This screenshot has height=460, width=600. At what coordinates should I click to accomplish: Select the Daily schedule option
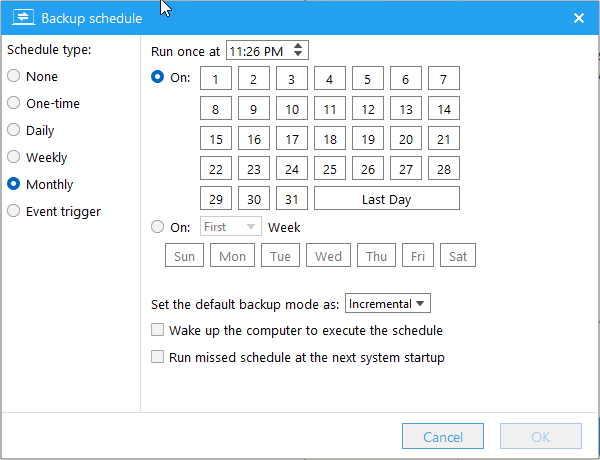[14, 130]
